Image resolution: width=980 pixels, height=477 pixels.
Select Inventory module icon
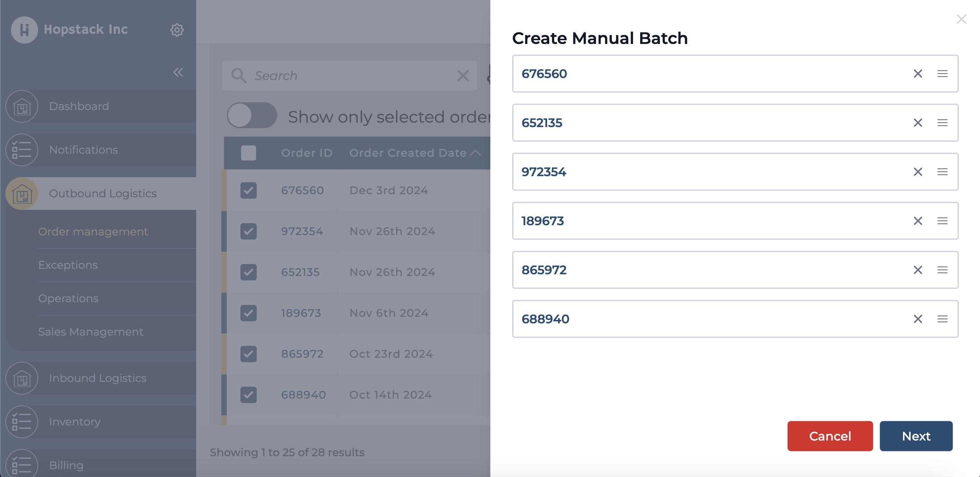[22, 421]
